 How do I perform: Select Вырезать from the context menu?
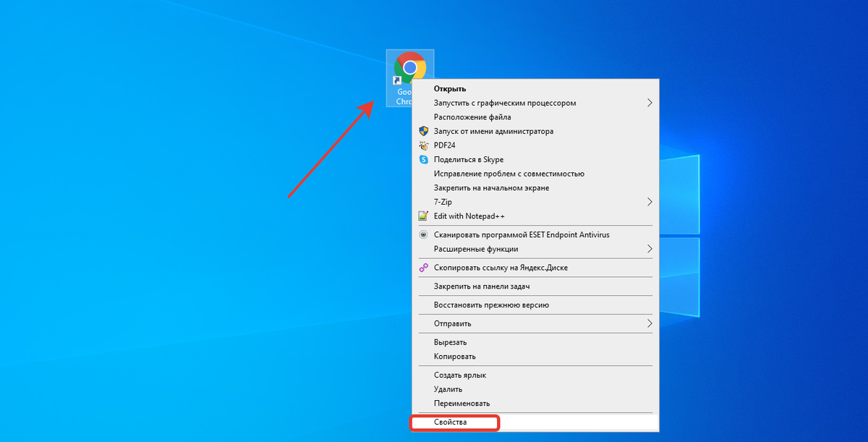535,342
